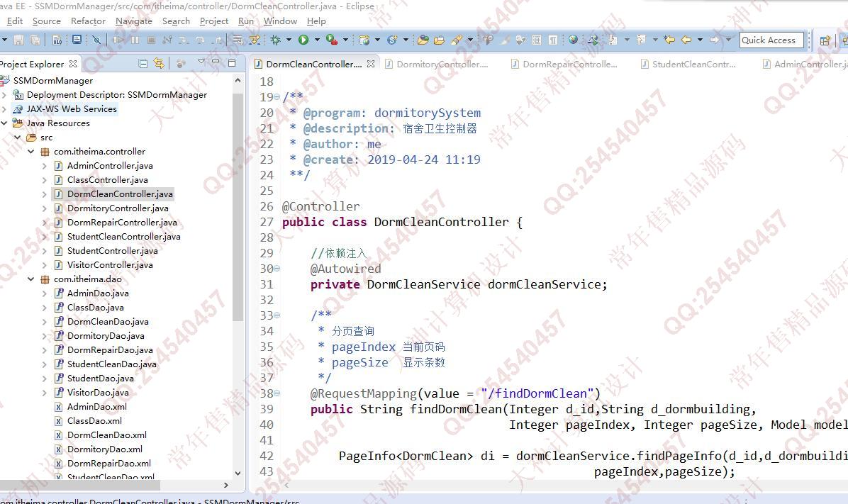Click the Open Console monitor icon
Image resolution: width=848 pixels, height=504 pixels.
pyautogui.click(x=77, y=40)
